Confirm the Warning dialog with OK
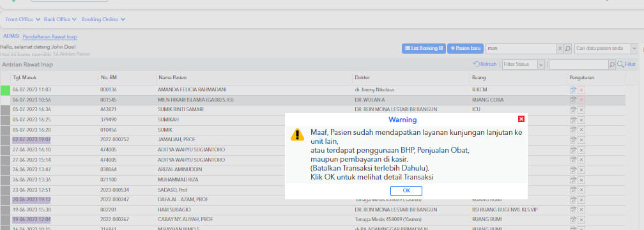This screenshot has height=230, width=644. pyautogui.click(x=406, y=190)
